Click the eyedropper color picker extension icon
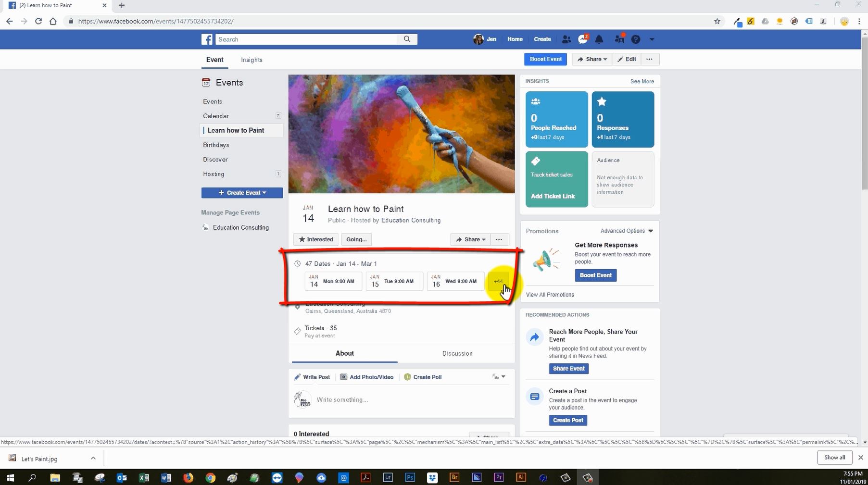The height and width of the screenshot is (485, 868). tap(737, 21)
